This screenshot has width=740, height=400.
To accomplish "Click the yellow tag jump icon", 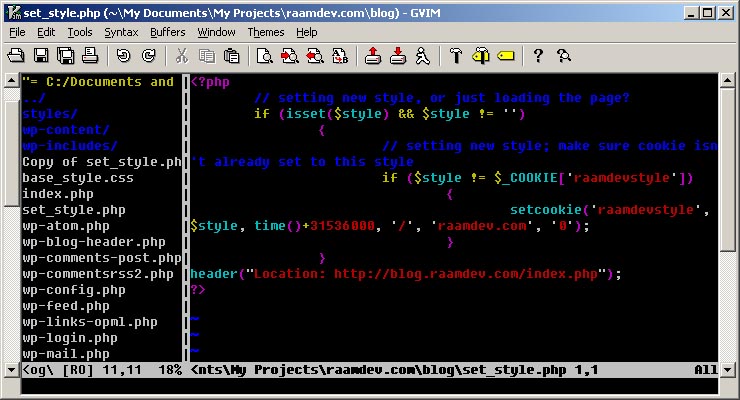I will click(x=505, y=56).
